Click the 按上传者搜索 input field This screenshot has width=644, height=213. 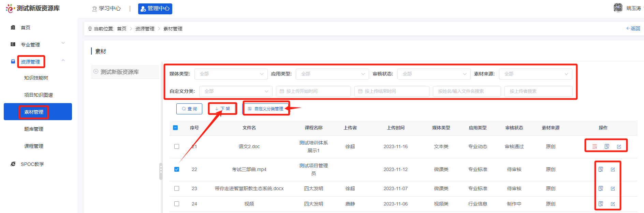pyautogui.click(x=538, y=91)
